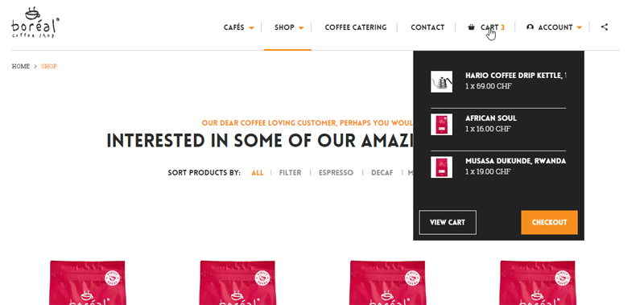The height and width of the screenshot is (305, 644).
Task: Select the Filter sort option
Action: [291, 173]
